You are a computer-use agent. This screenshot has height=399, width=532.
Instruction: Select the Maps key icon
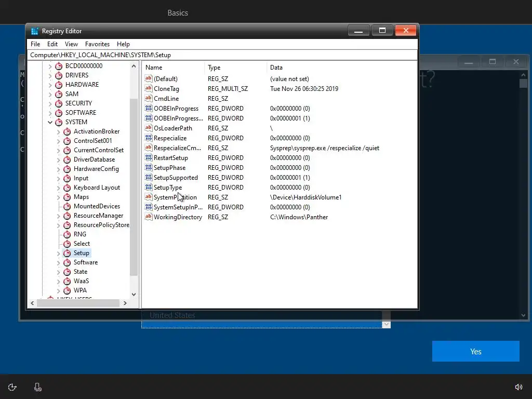pyautogui.click(x=67, y=197)
